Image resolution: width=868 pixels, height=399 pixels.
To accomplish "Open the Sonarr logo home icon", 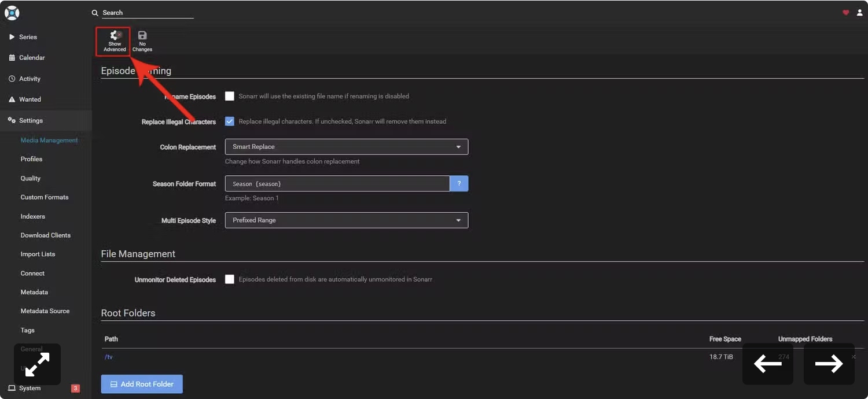I will coord(12,12).
